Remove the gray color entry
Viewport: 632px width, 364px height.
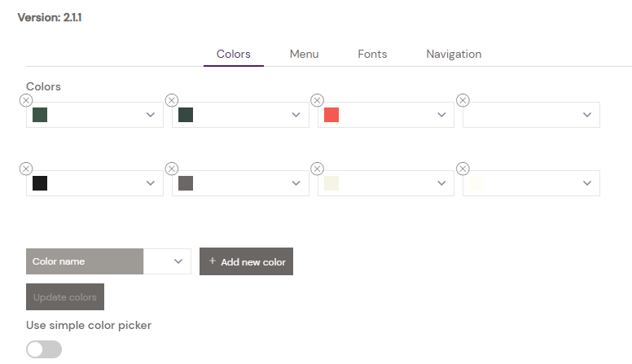click(172, 169)
